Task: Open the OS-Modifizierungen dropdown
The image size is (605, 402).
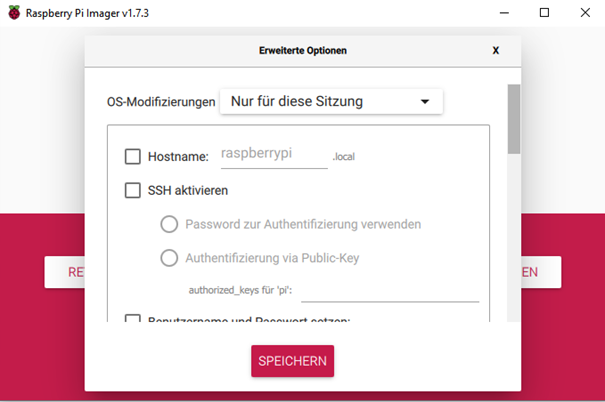Action: (x=331, y=101)
